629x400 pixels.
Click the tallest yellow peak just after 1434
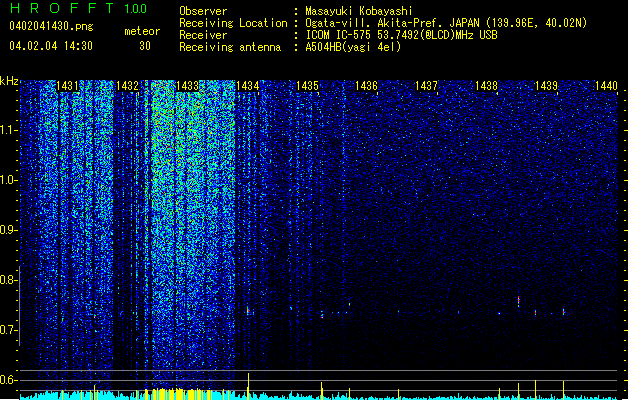[x=248, y=386]
